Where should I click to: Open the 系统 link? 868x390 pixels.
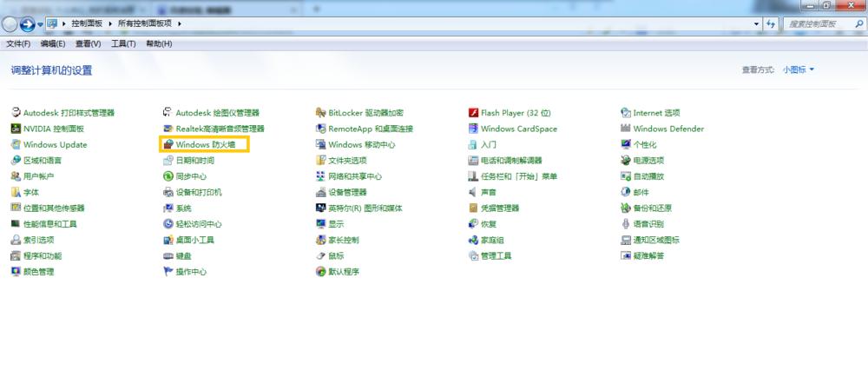click(x=184, y=208)
